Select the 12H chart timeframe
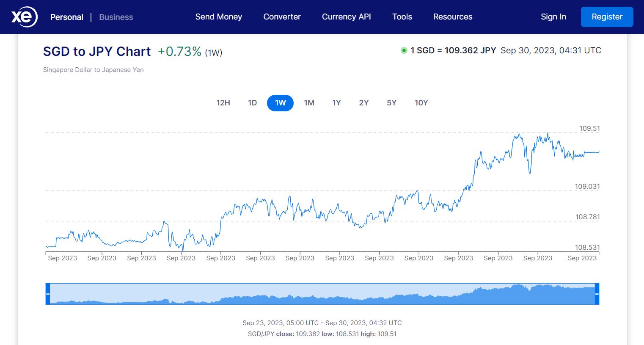The image size is (644, 345). (223, 102)
